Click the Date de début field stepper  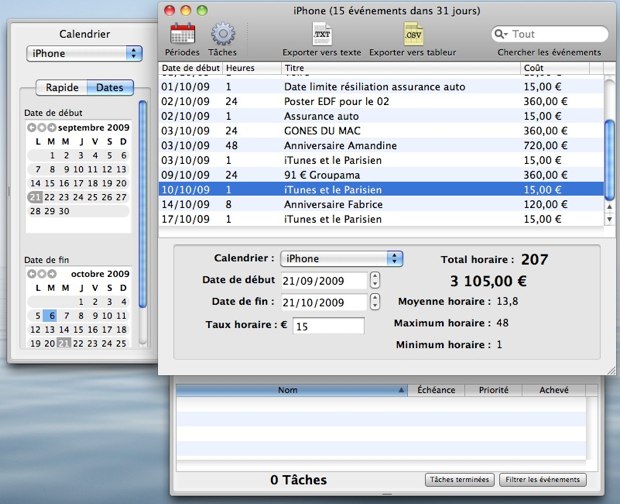point(375,280)
